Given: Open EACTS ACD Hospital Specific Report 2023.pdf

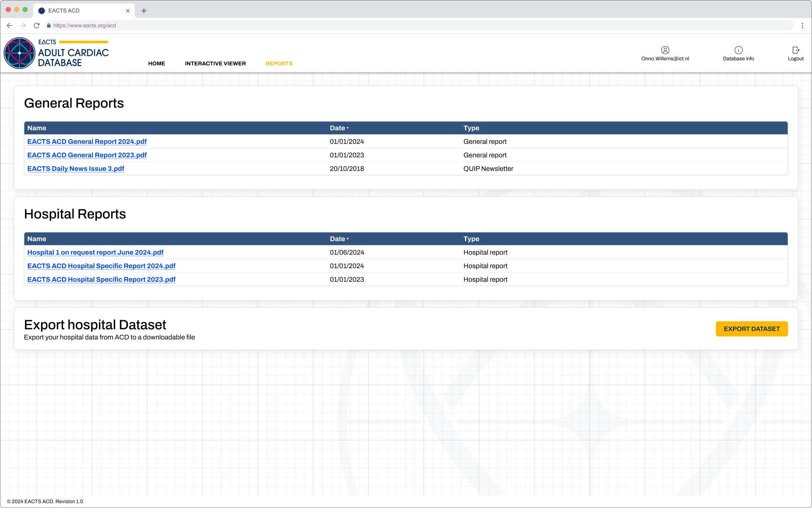Looking at the screenshot, I should tap(101, 280).
